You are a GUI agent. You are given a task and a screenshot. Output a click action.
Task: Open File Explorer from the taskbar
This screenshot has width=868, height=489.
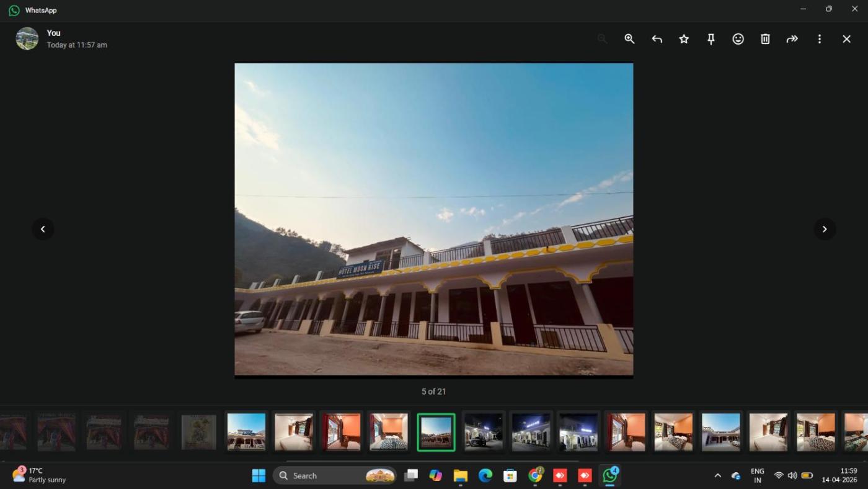(x=460, y=475)
